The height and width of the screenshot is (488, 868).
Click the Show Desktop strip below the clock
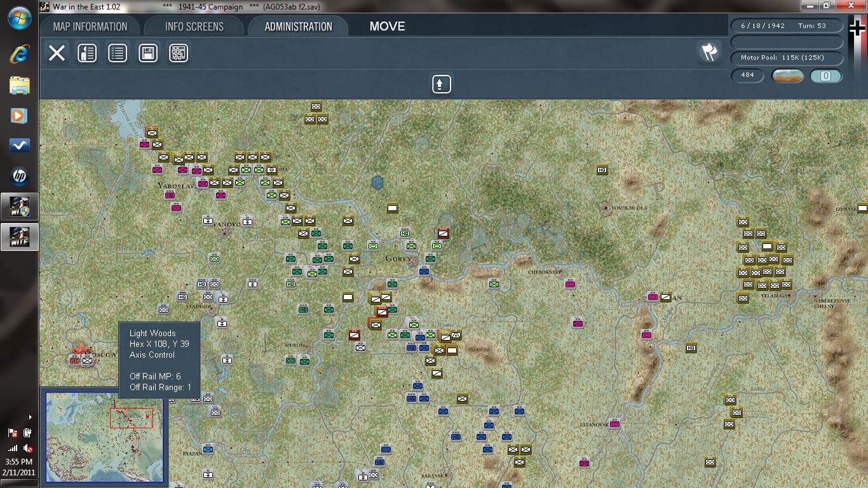[x=20, y=484]
